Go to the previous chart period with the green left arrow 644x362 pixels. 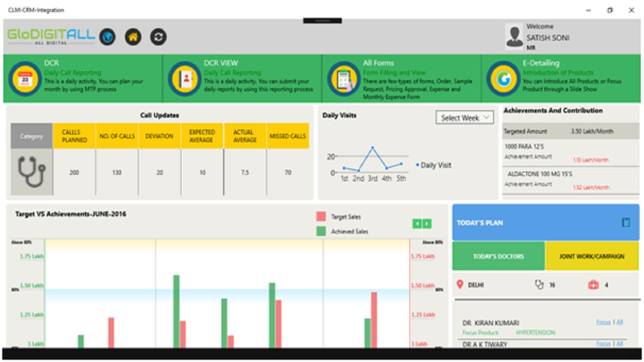click(x=417, y=224)
